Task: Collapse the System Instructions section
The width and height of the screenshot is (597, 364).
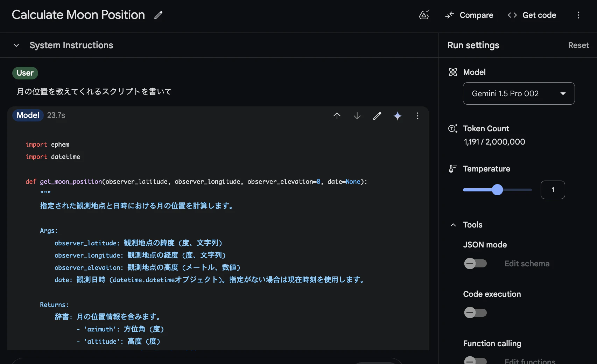Action: click(16, 45)
